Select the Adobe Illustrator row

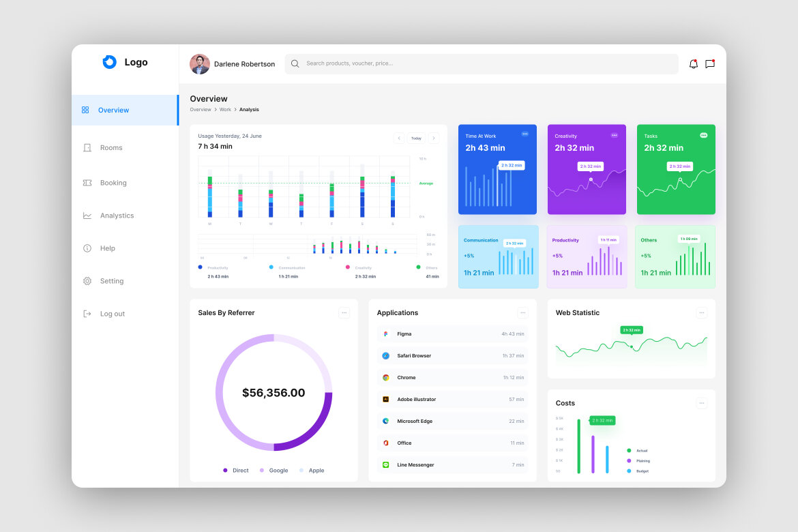[452, 400]
